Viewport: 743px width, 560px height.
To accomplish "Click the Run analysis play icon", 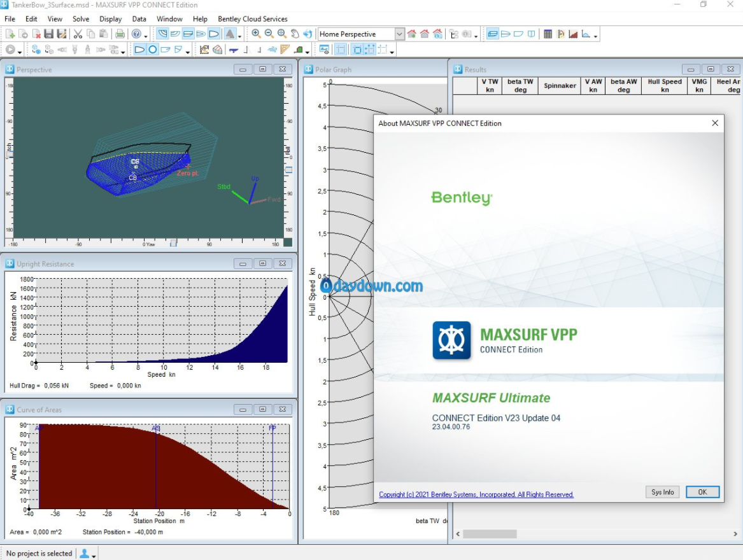I will (x=10, y=50).
